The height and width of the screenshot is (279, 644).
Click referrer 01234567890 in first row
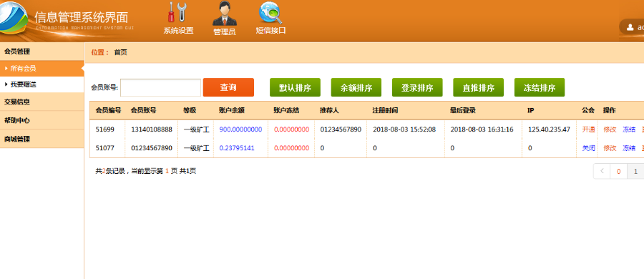[x=341, y=129]
